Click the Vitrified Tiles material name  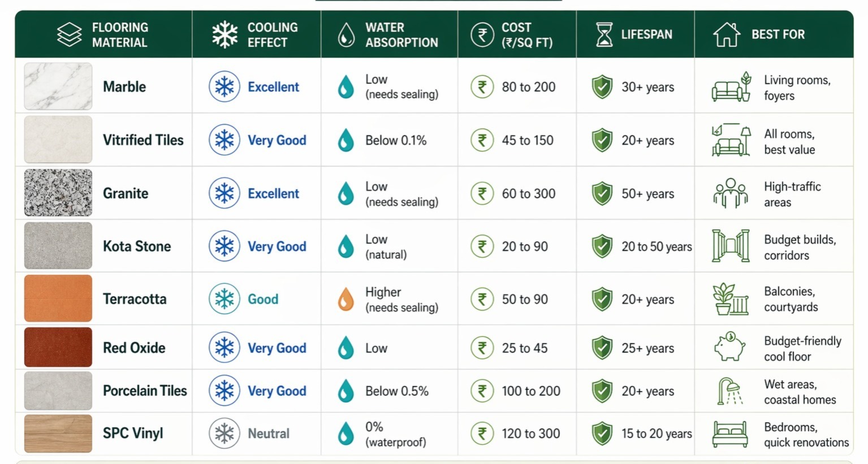coord(143,140)
